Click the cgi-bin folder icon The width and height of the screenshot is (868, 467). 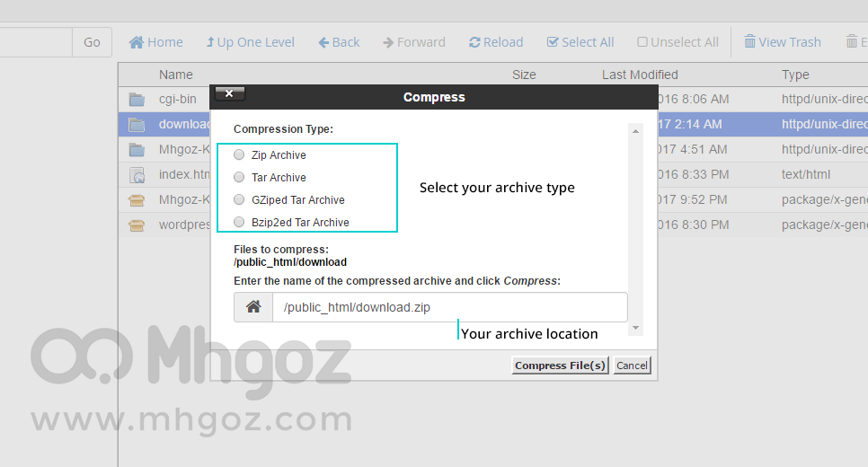137,100
